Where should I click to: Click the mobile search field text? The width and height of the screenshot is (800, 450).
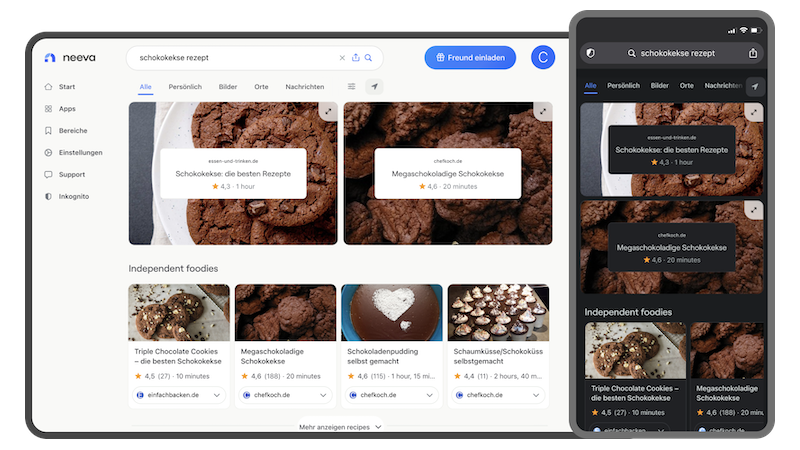678,53
